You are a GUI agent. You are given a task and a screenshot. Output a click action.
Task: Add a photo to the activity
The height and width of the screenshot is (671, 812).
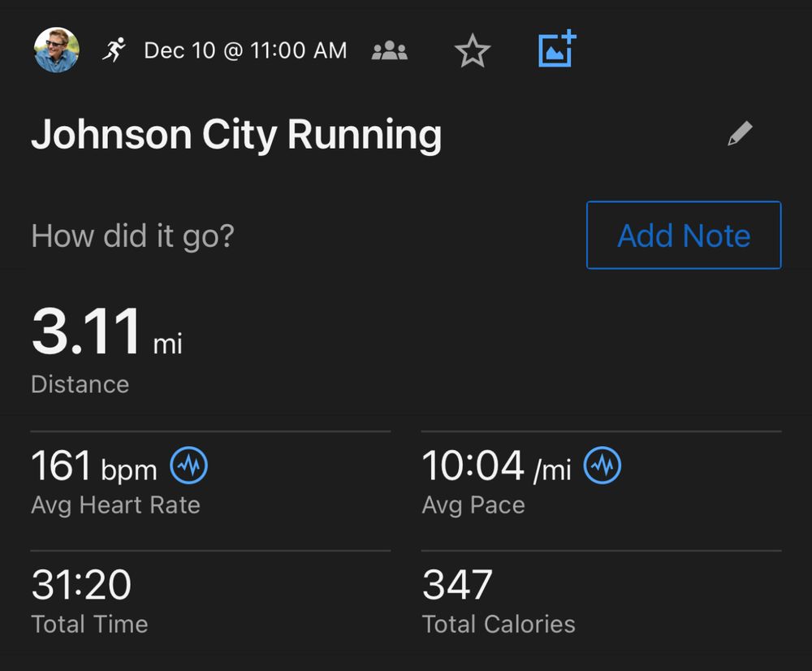(557, 50)
